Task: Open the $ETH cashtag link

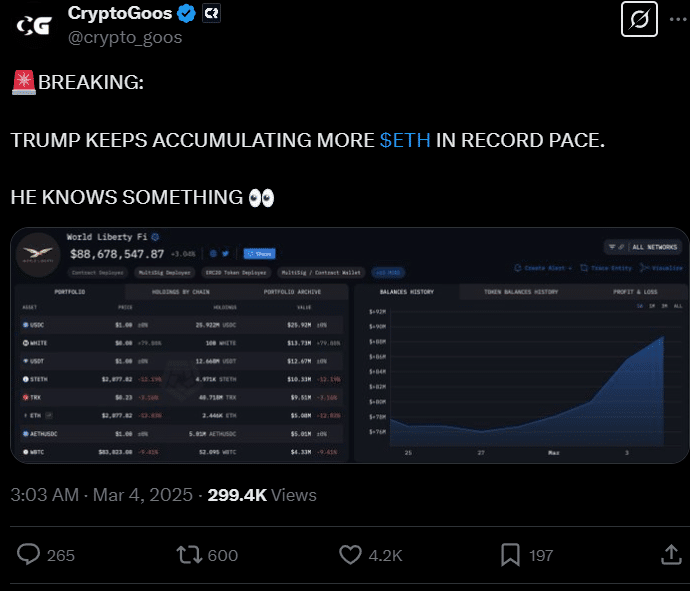Action: [405, 140]
